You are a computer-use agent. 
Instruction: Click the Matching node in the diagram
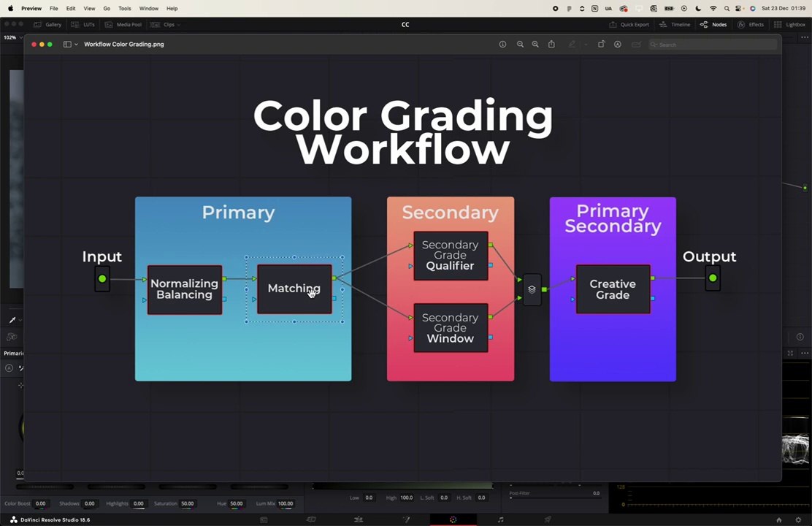coord(294,289)
